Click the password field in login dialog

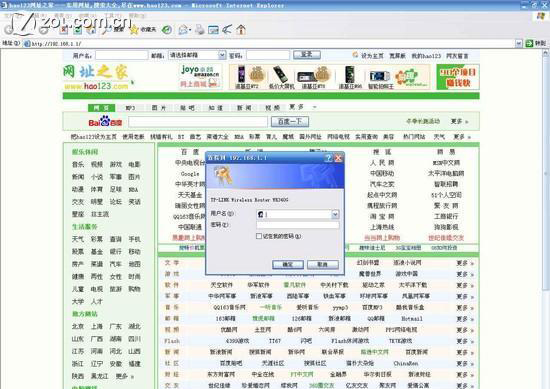point(298,225)
